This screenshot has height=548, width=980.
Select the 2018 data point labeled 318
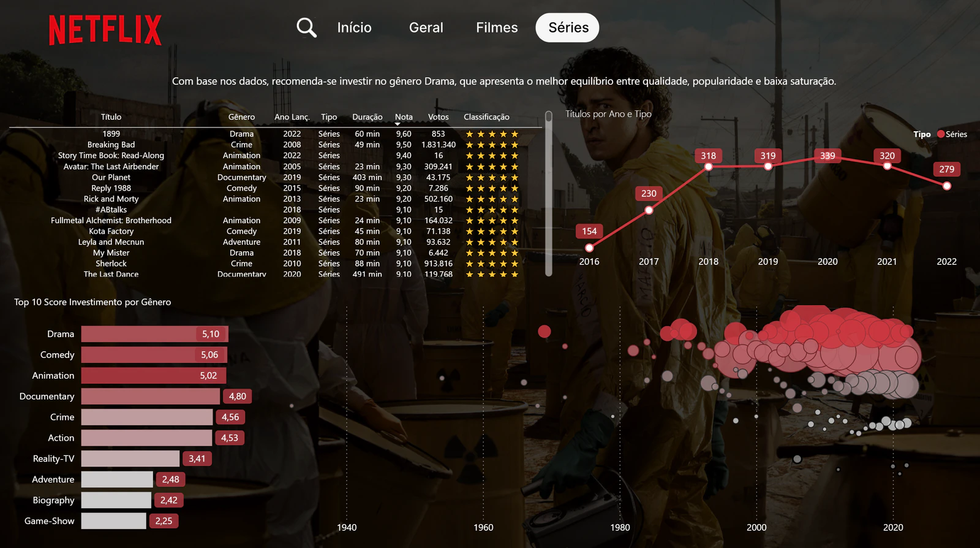pos(709,167)
